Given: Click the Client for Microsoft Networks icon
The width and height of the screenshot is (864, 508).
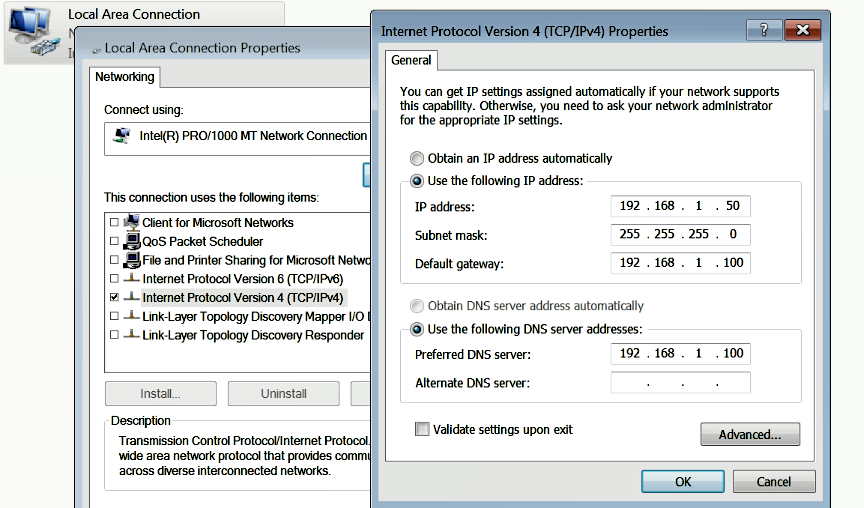Looking at the screenshot, I should tap(132, 222).
